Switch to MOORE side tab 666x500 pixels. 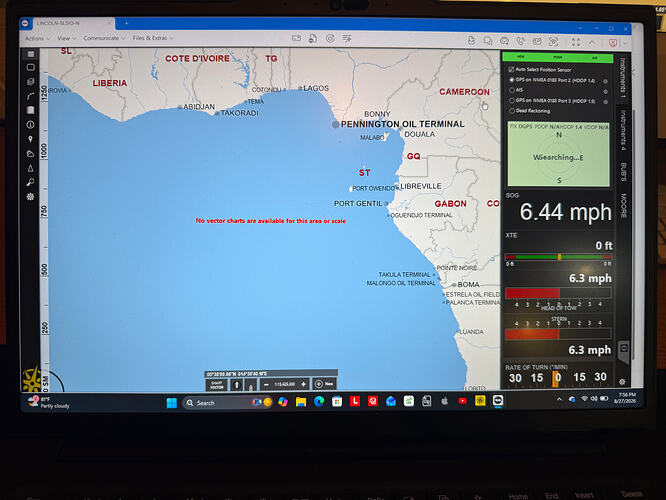(x=623, y=206)
